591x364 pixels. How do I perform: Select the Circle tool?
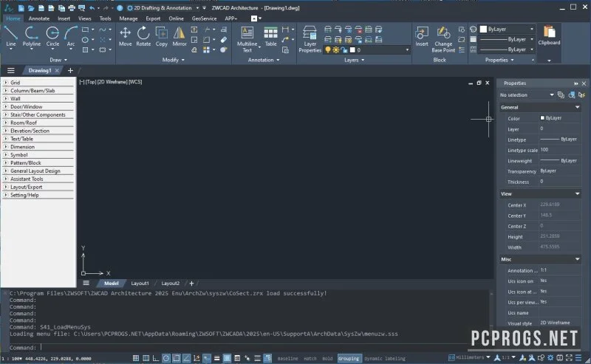(52, 36)
